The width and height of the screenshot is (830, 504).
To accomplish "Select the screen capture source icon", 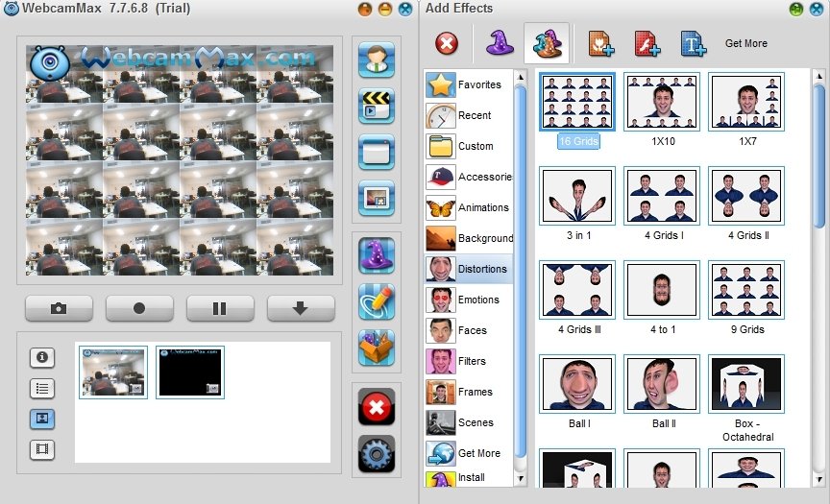I will coord(377,152).
